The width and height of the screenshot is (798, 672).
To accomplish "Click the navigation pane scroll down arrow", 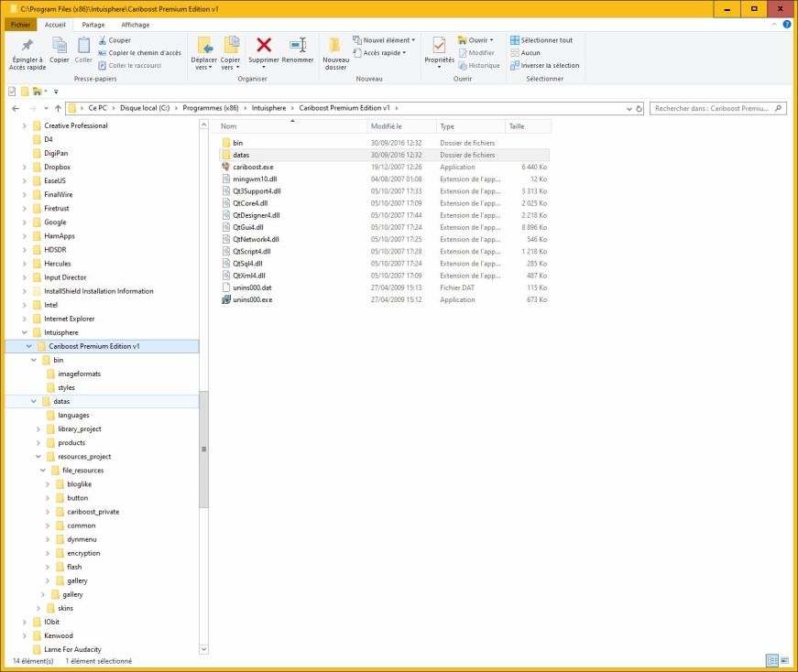I will (203, 649).
